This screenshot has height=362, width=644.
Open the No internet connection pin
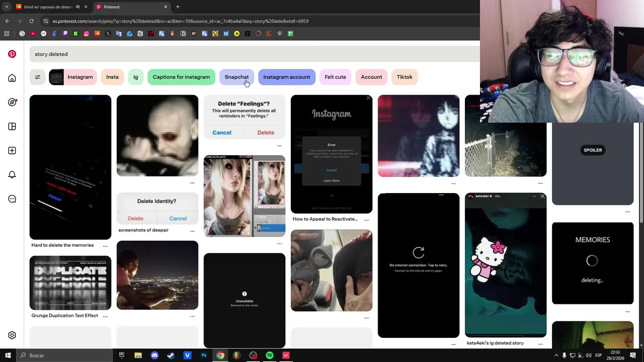coord(419,265)
